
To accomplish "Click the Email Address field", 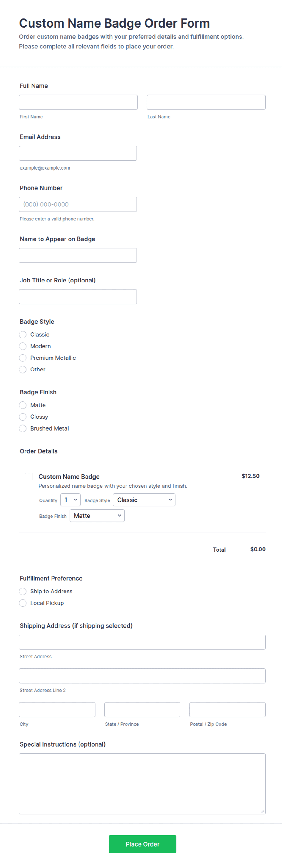I will pos(78,153).
